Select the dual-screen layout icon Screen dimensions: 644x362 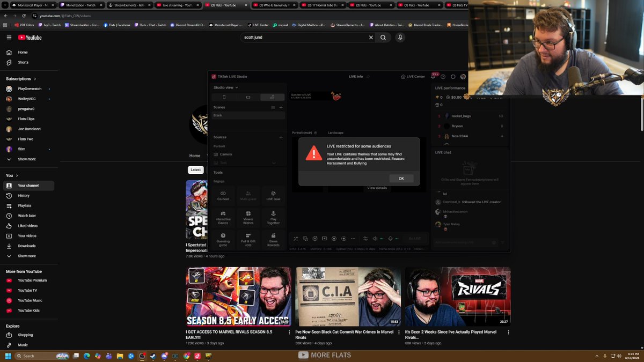[x=272, y=97]
